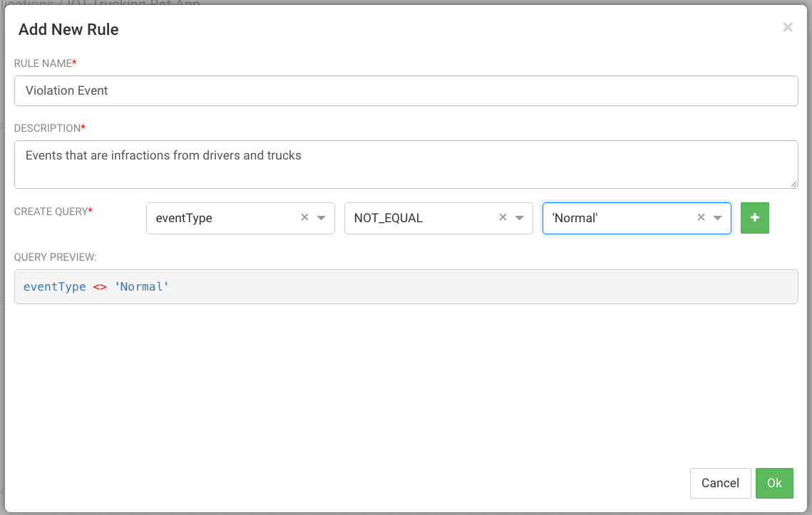Open the NOT_EQUAL operator dropdown arrow

(x=520, y=218)
